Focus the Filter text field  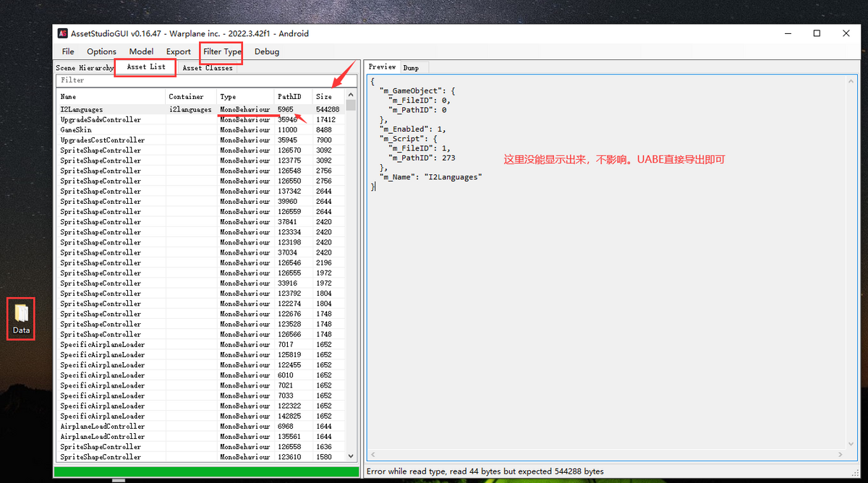click(x=207, y=80)
